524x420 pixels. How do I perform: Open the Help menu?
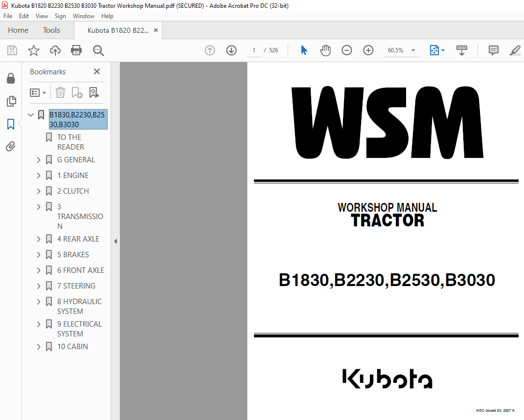click(x=107, y=16)
